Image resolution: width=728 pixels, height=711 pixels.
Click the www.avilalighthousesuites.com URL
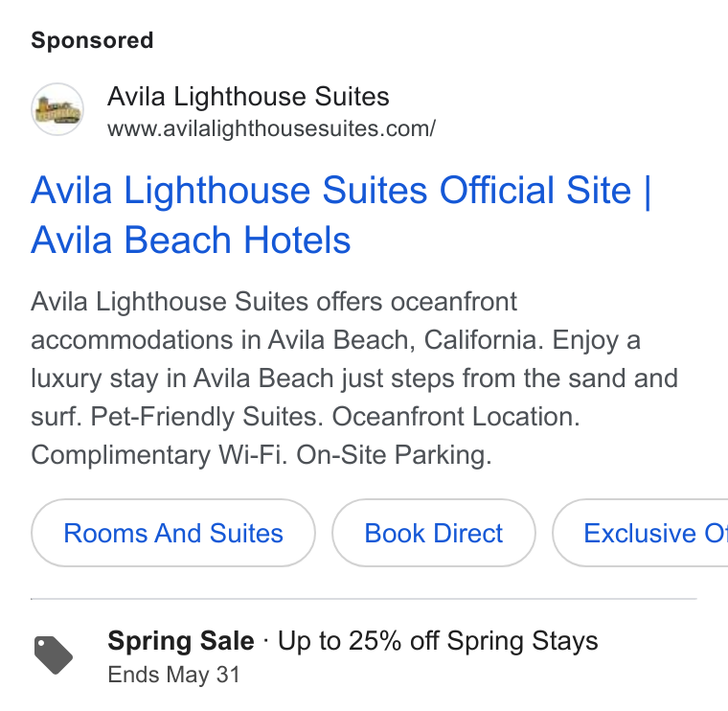click(x=272, y=128)
